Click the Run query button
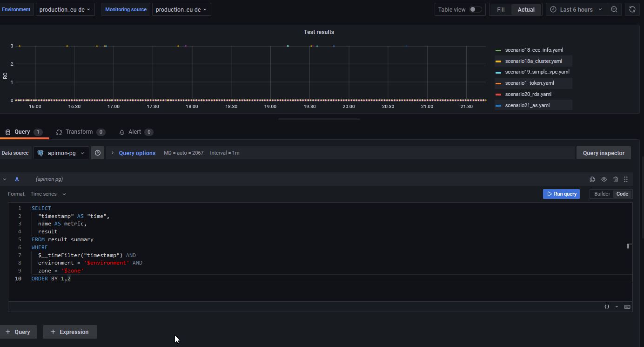 click(x=561, y=194)
